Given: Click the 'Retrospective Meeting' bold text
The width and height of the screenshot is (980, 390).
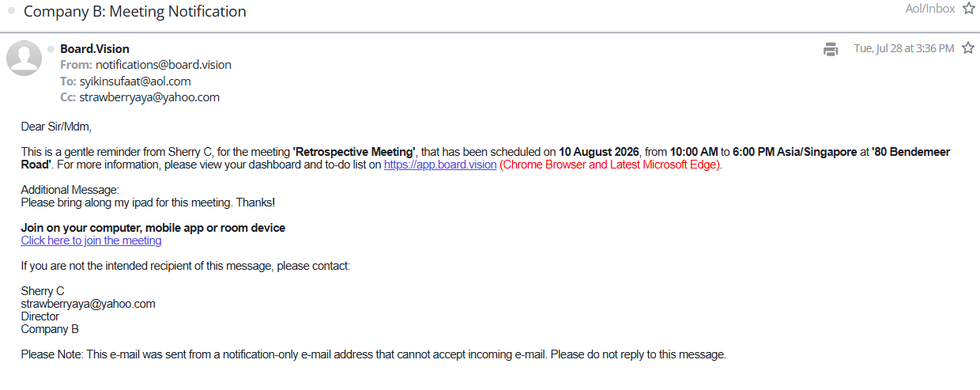Looking at the screenshot, I should [354, 152].
